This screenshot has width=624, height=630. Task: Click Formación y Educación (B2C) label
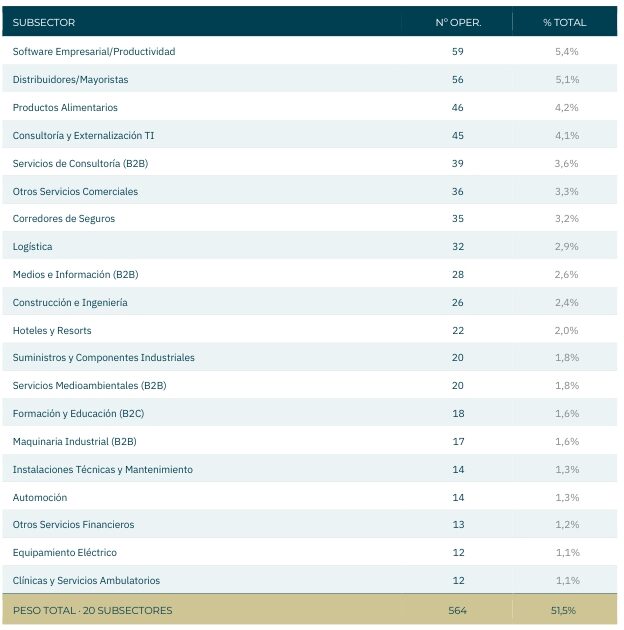pyautogui.click(x=78, y=413)
